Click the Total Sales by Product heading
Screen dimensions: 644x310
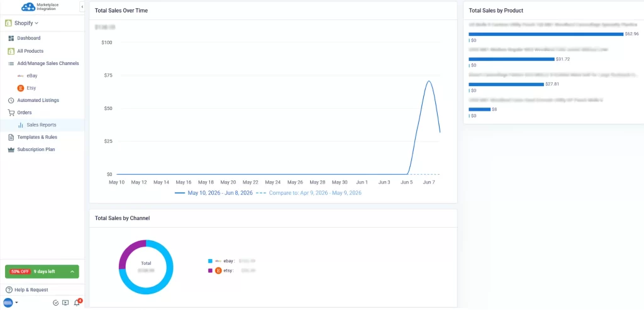pyautogui.click(x=496, y=11)
